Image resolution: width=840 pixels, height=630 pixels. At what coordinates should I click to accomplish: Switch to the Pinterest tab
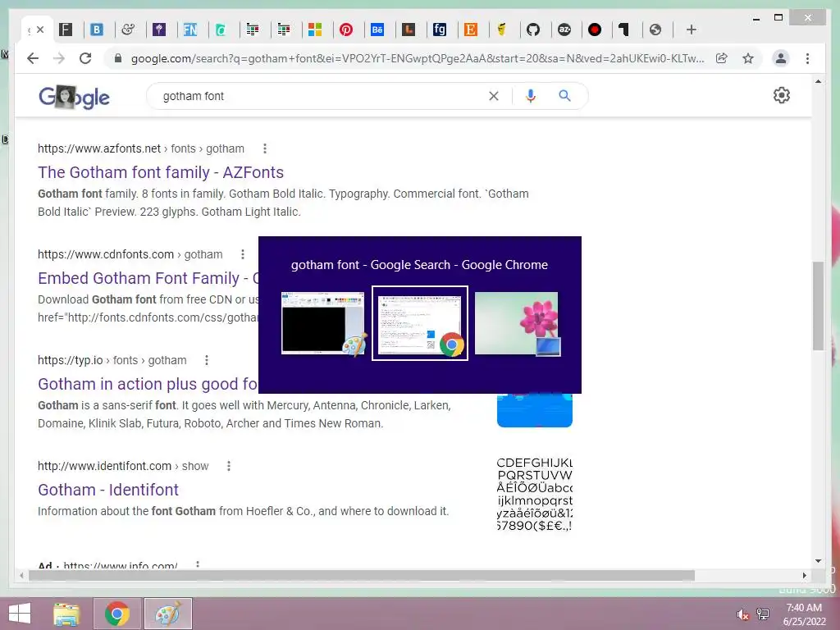pyautogui.click(x=346, y=30)
